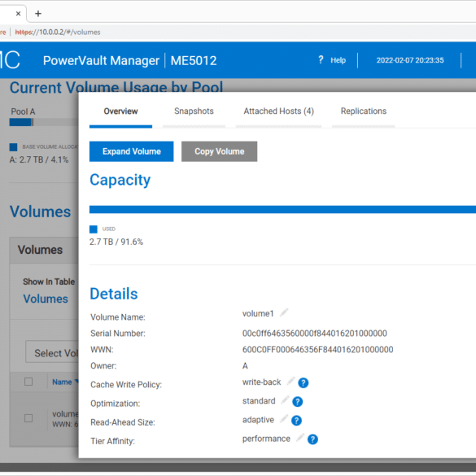Open the Replications tab
Image resolution: width=476 pixels, height=476 pixels.
point(364,111)
